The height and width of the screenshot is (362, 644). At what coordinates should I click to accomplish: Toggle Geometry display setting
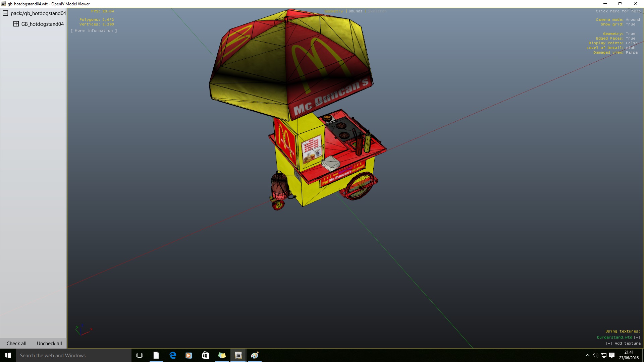(619, 34)
